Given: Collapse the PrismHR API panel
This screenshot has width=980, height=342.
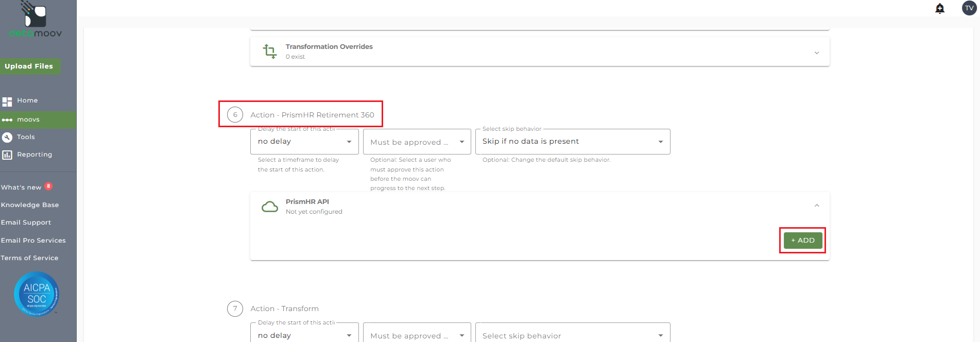Looking at the screenshot, I should pyautogui.click(x=817, y=206).
